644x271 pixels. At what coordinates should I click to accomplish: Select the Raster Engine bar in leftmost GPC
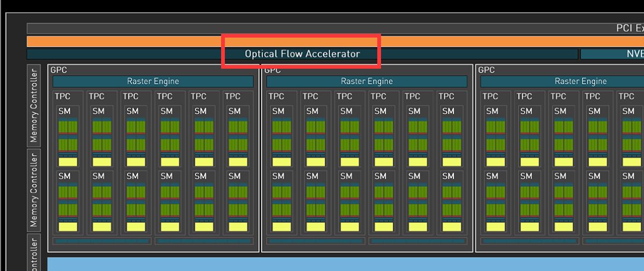(153, 82)
